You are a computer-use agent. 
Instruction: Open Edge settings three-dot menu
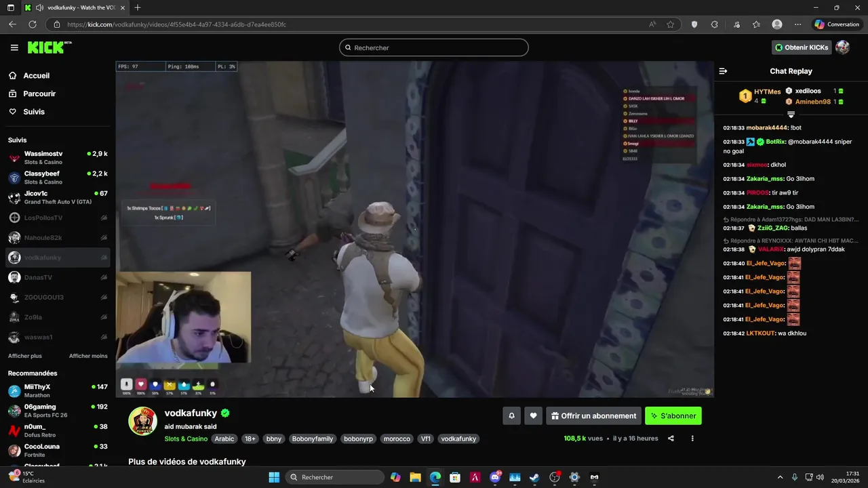pyautogui.click(x=797, y=24)
